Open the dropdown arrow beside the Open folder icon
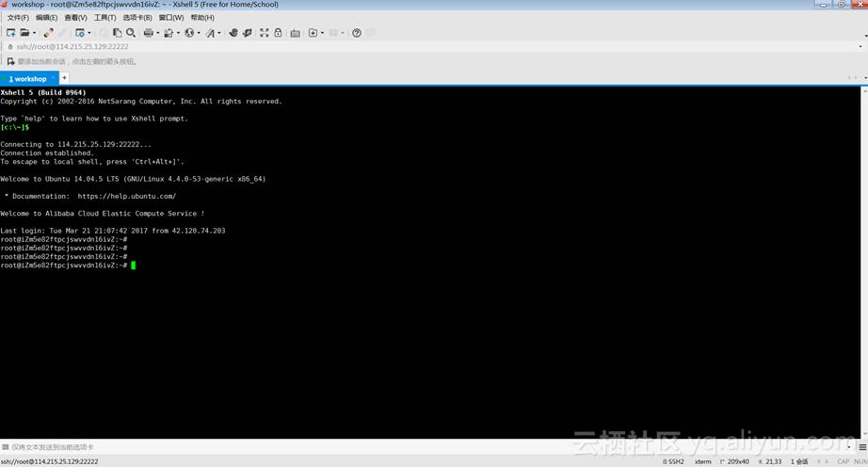This screenshot has height=467, width=868. point(34,33)
